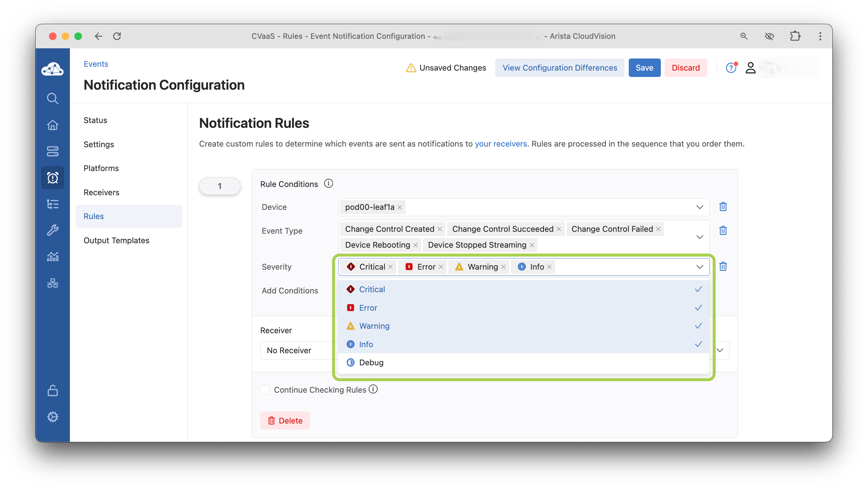Uncheck the Warning severity option
This screenshot has width=868, height=489.
pos(374,326)
